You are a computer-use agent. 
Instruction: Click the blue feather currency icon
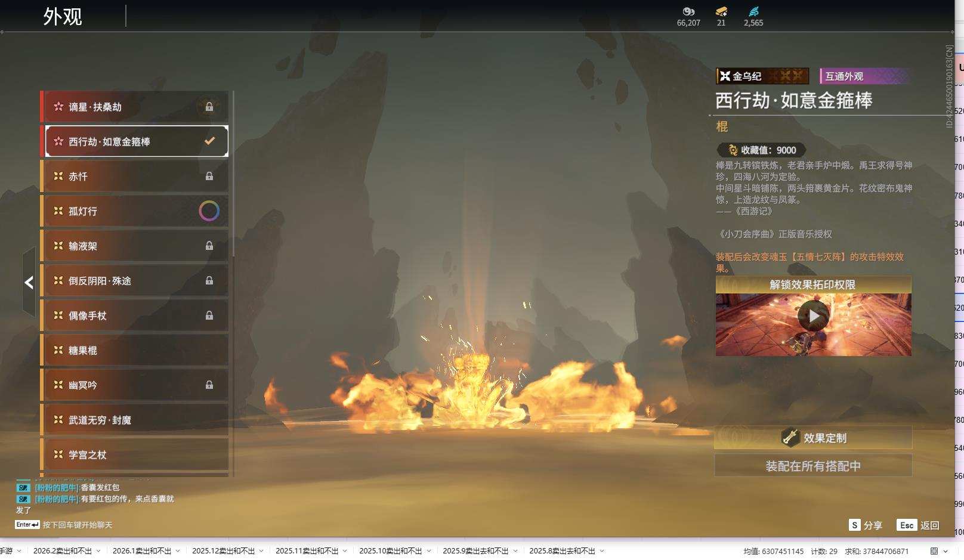pyautogui.click(x=753, y=11)
